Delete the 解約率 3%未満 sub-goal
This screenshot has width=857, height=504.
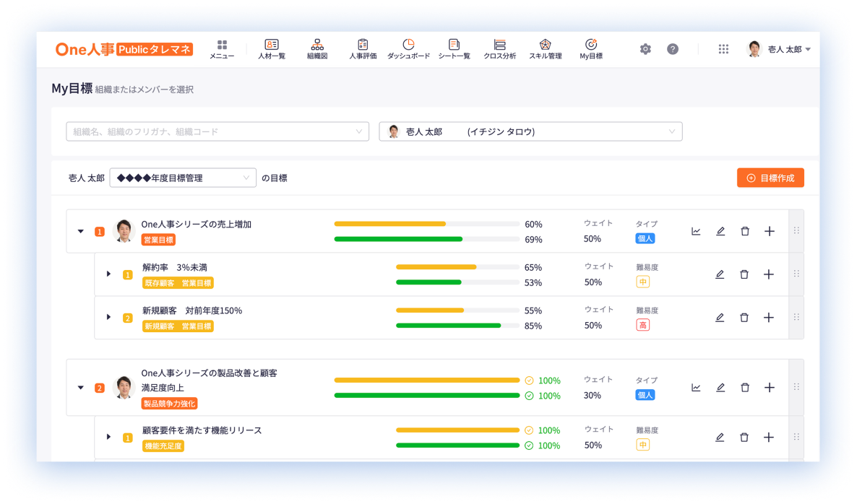[744, 274]
